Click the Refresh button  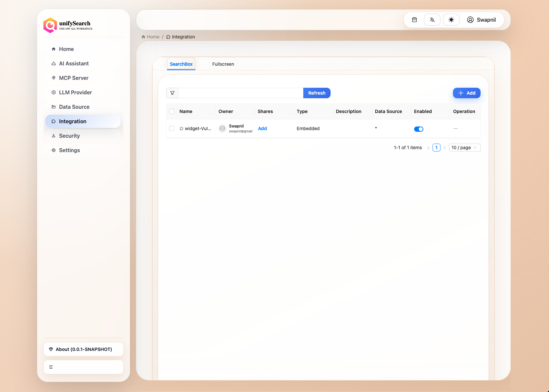tap(316, 93)
